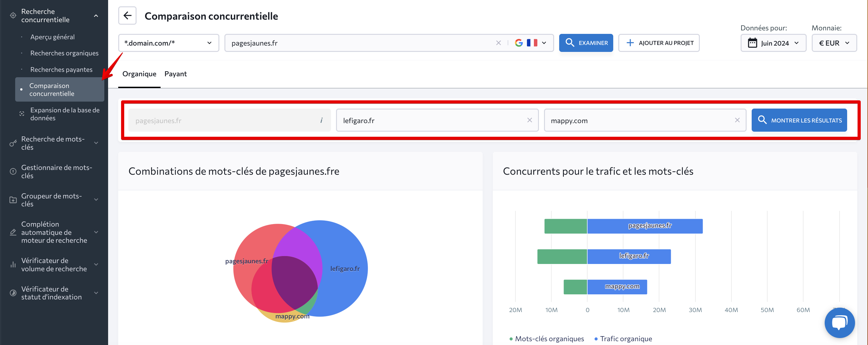Click the Complétion automatique pencil icon

13,232
